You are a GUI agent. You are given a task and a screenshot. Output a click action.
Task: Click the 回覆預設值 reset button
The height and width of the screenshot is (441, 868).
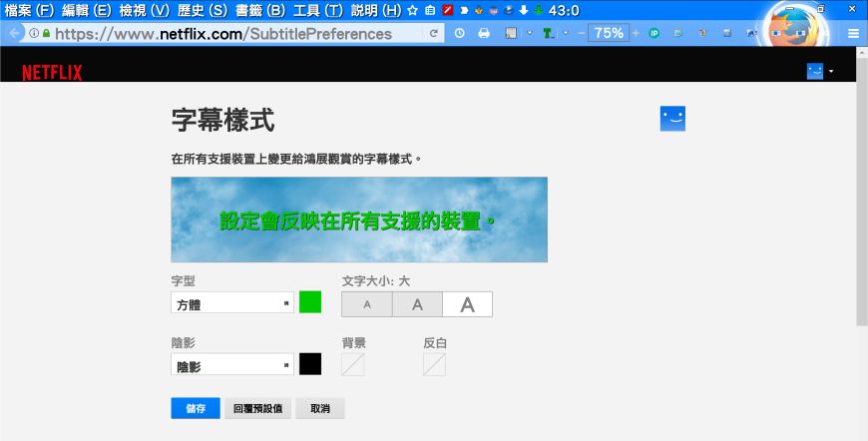pos(257,408)
